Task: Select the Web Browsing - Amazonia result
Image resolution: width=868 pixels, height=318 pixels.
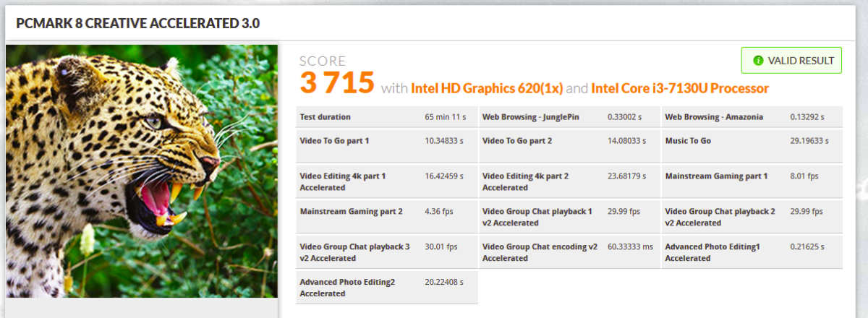Action: pos(751,117)
